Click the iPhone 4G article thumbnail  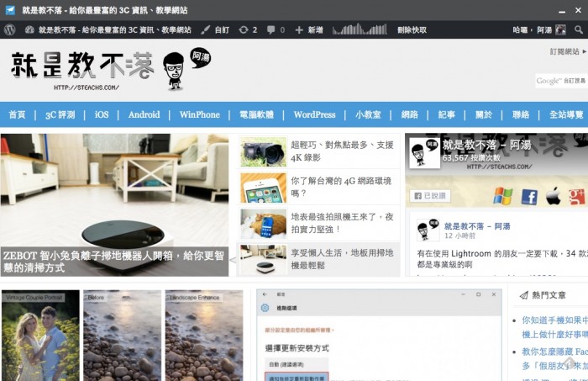click(x=263, y=188)
